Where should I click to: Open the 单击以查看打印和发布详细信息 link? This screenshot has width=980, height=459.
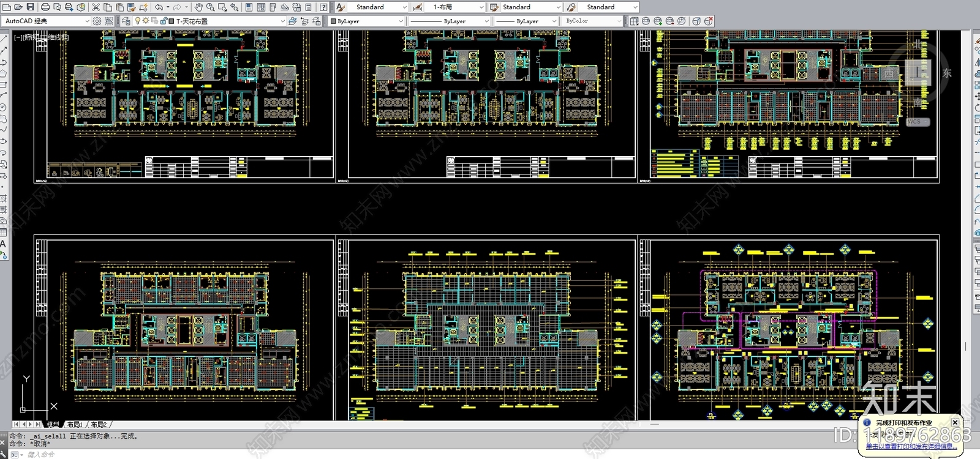(x=911, y=446)
